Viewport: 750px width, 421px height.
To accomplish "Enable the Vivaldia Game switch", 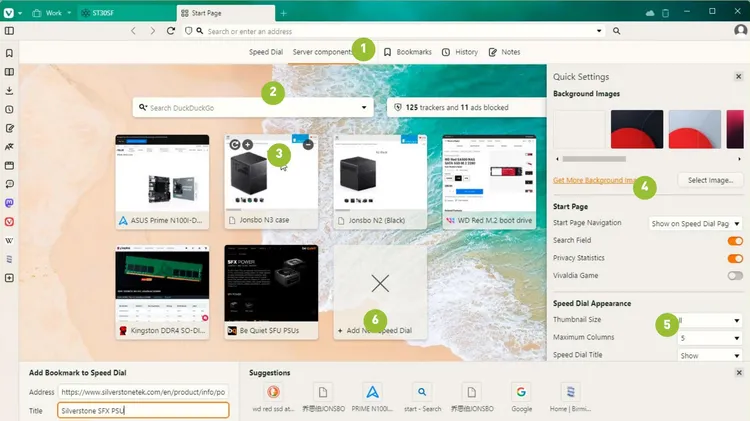I will click(x=735, y=276).
